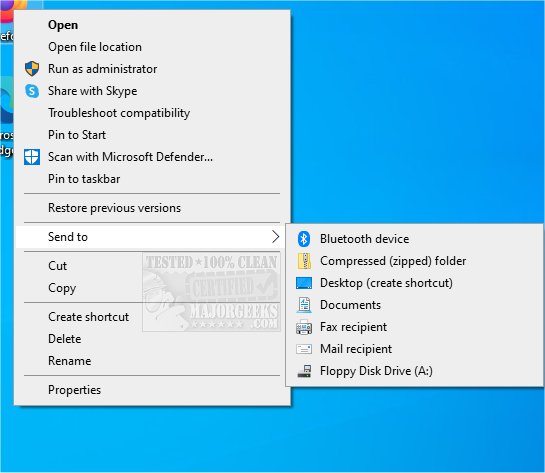Click the Floppy Disk Drive icon
Image resolution: width=545 pixels, height=473 pixels.
tap(304, 371)
